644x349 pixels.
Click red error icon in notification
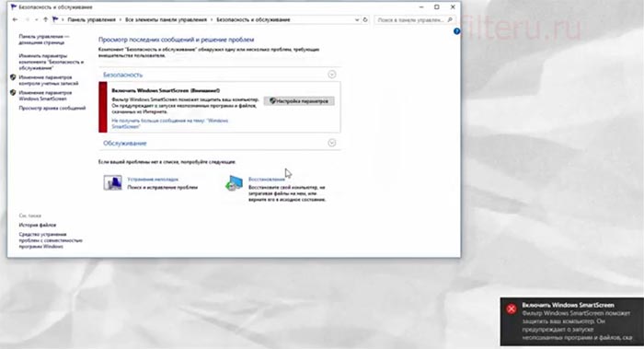(x=511, y=309)
